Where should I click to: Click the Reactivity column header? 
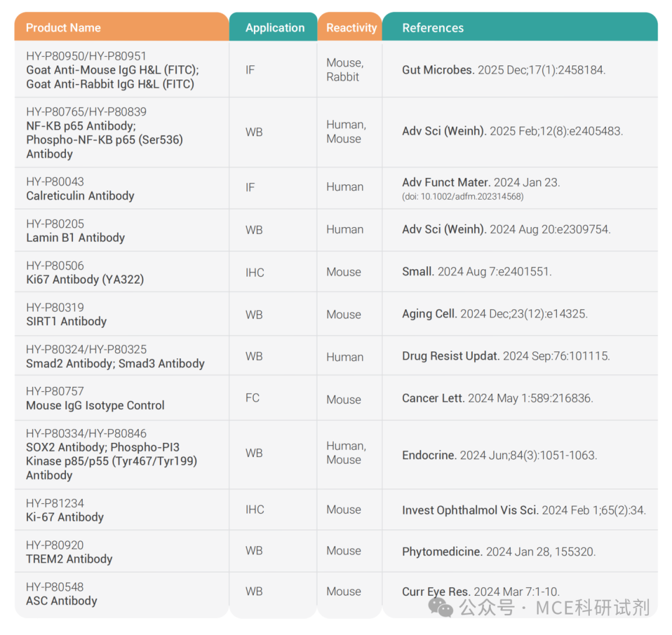[350, 27]
